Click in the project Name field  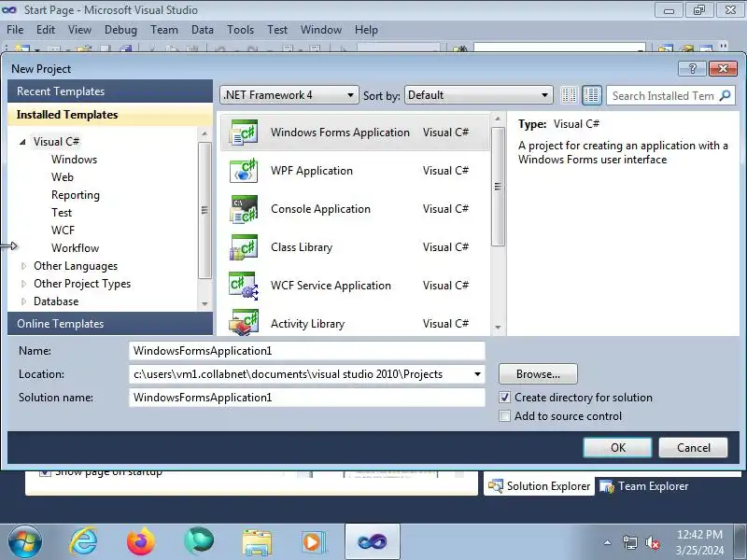point(307,351)
